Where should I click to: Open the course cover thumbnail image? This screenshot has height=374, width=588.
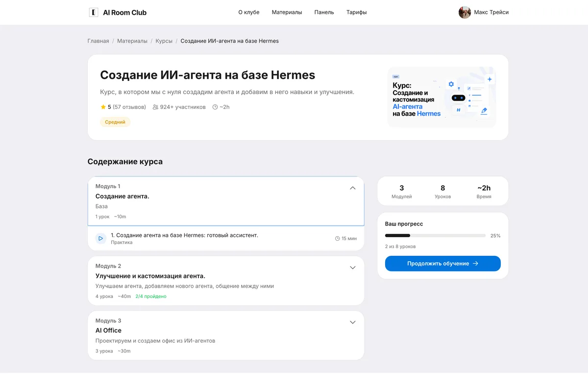tap(442, 97)
